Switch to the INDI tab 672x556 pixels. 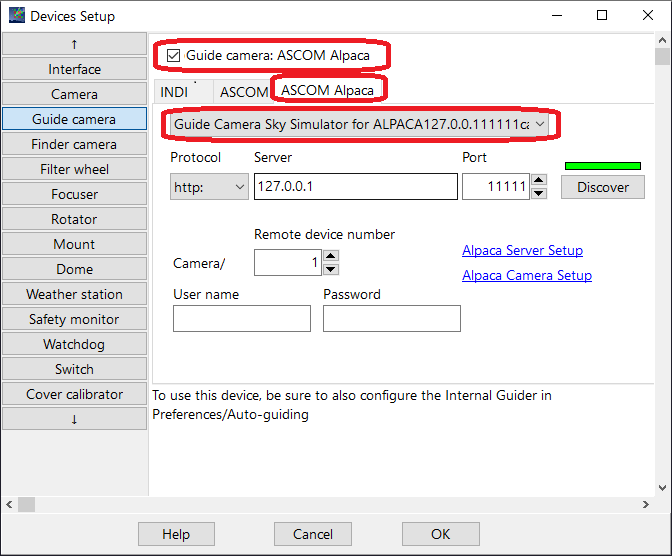[x=174, y=92]
